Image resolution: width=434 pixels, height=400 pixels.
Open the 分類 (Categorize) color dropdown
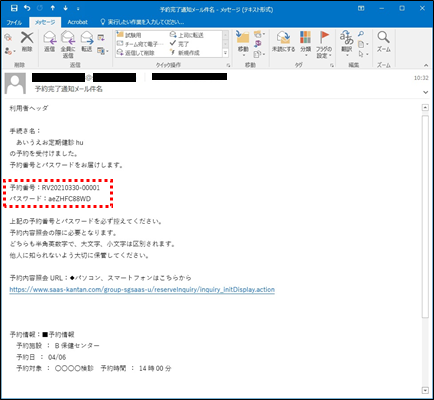click(305, 43)
